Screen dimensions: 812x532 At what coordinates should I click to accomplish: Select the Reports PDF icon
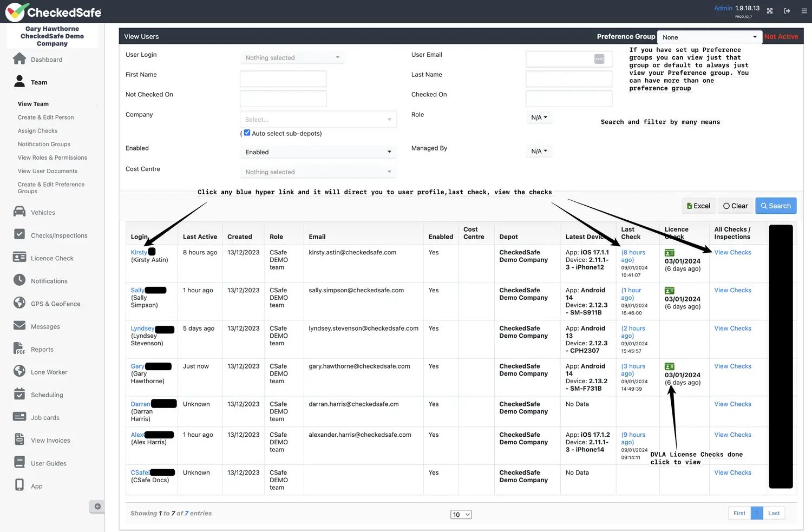click(x=20, y=349)
